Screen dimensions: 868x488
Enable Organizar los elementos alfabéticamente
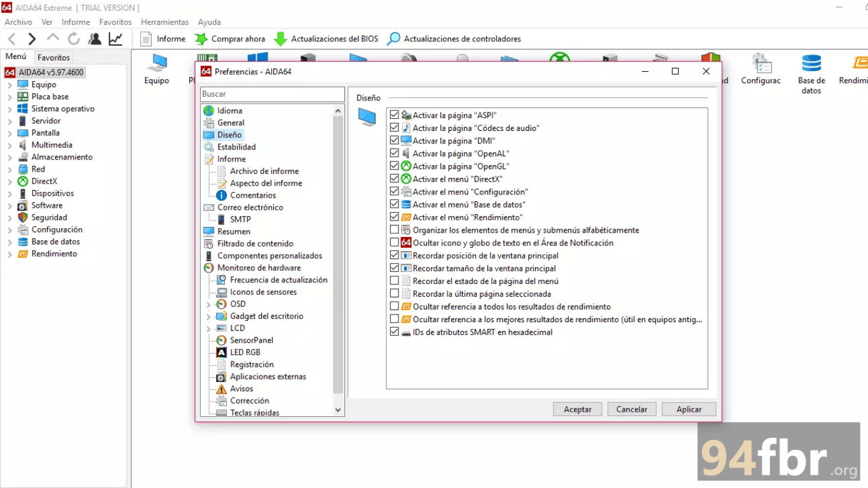[395, 230]
